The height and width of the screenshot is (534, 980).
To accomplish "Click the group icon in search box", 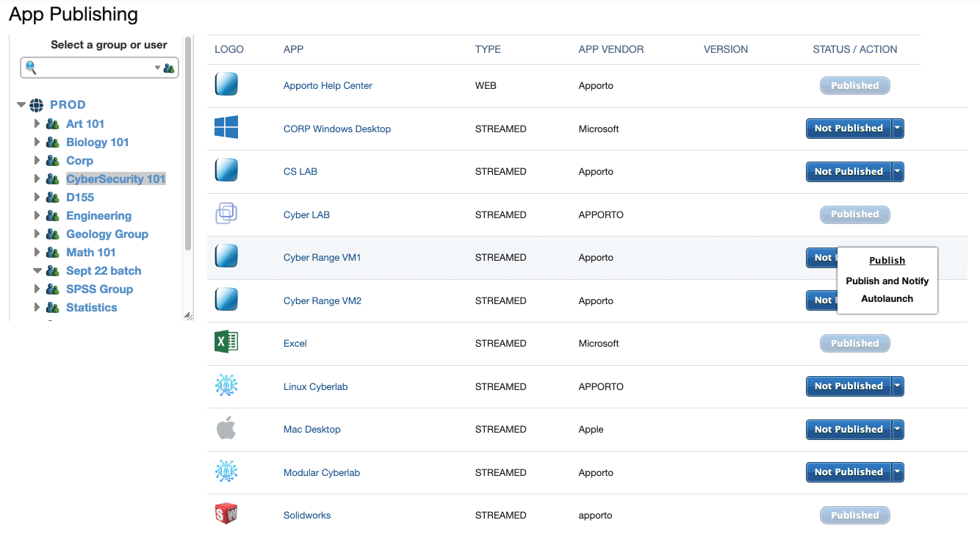I will coord(169,68).
